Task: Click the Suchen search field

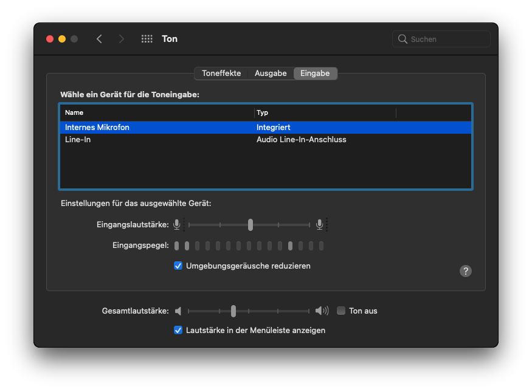Action: point(448,39)
